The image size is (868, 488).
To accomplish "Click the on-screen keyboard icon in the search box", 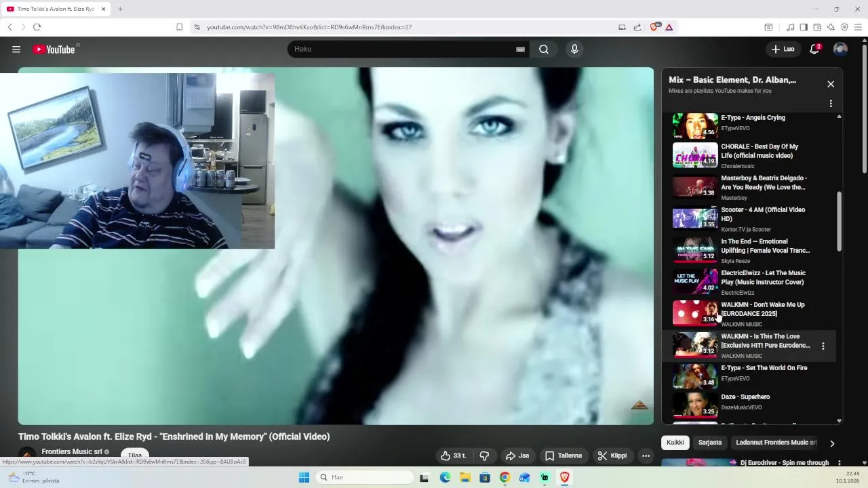I will [521, 49].
